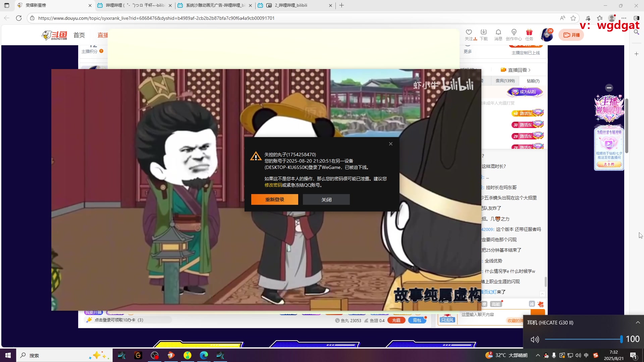Open the 任务 label under gift icon

pyautogui.click(x=529, y=39)
